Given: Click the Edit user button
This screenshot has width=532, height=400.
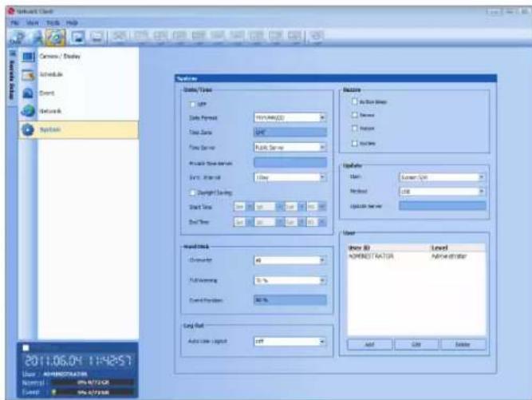Looking at the screenshot, I should [x=416, y=345].
